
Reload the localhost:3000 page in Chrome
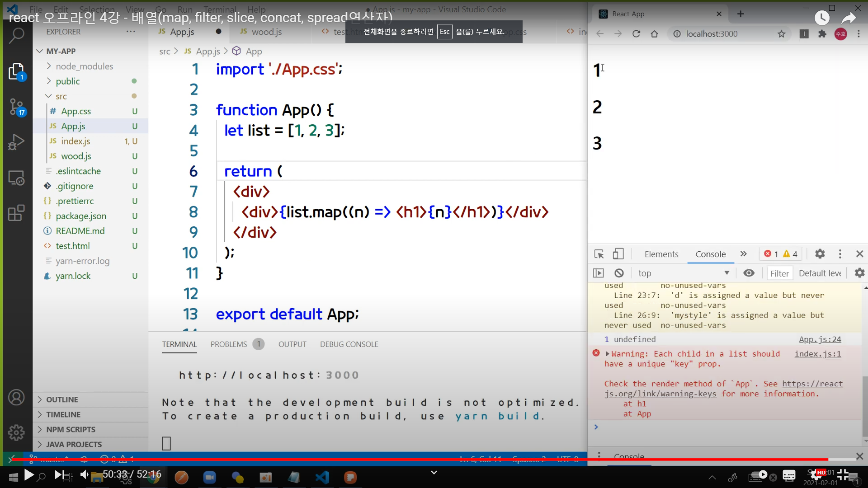(636, 34)
